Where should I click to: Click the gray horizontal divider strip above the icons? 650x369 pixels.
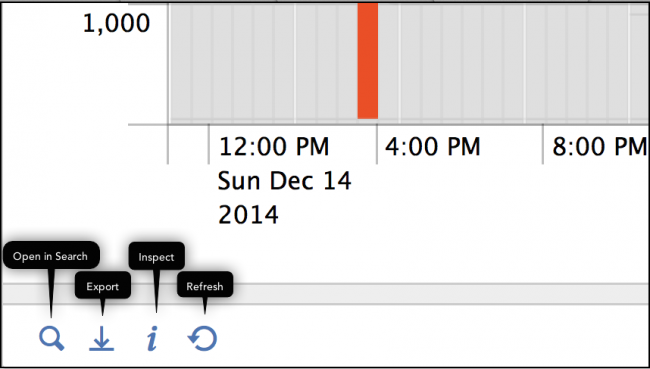pos(325,294)
